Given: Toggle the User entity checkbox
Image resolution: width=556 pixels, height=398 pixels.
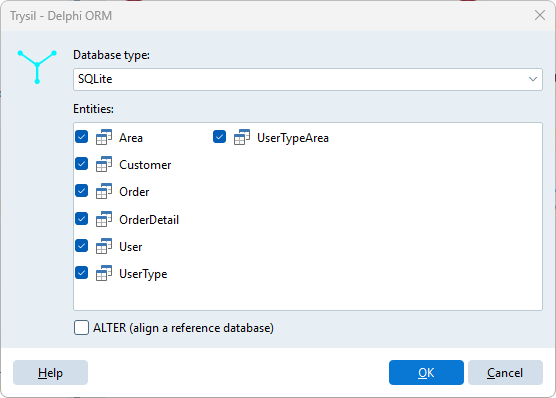Looking at the screenshot, I should tap(82, 246).
